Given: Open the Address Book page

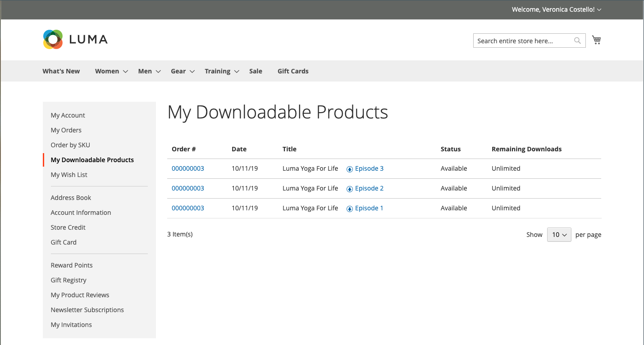Looking at the screenshot, I should click(x=71, y=198).
